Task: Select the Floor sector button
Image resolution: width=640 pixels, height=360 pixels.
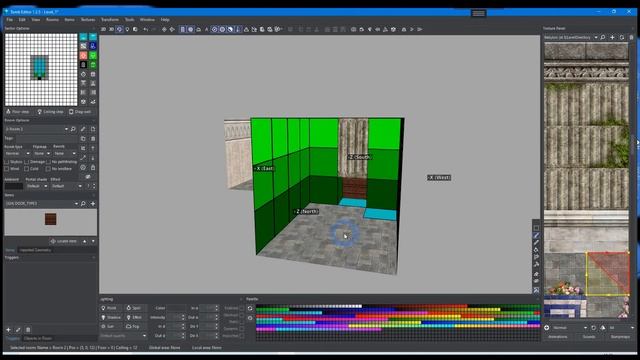Action: click(x=83, y=37)
